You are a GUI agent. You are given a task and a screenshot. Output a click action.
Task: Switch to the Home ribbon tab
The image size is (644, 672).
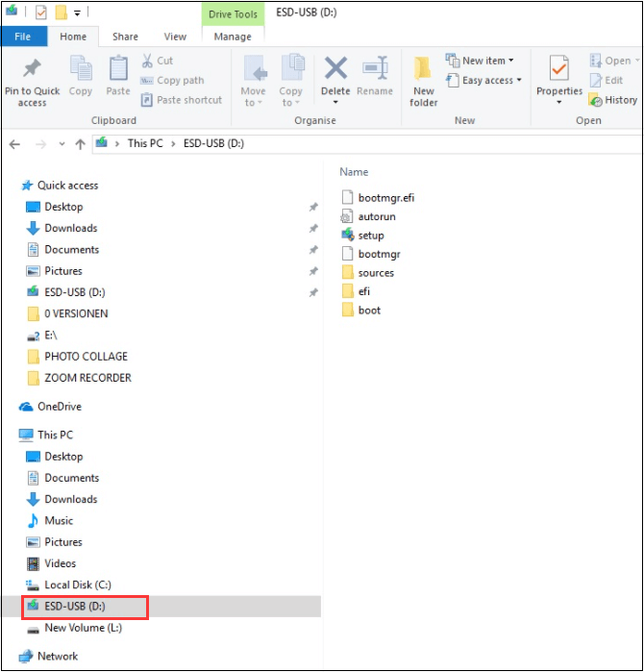(x=73, y=37)
